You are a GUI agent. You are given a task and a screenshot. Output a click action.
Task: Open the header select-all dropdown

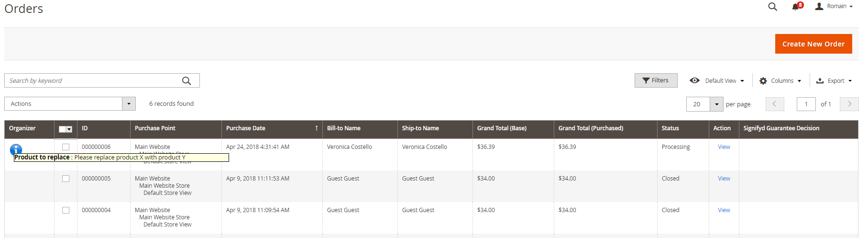click(66, 129)
